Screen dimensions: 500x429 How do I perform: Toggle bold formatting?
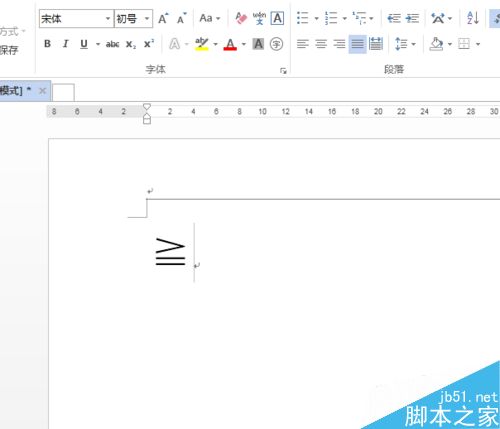pyautogui.click(x=47, y=44)
